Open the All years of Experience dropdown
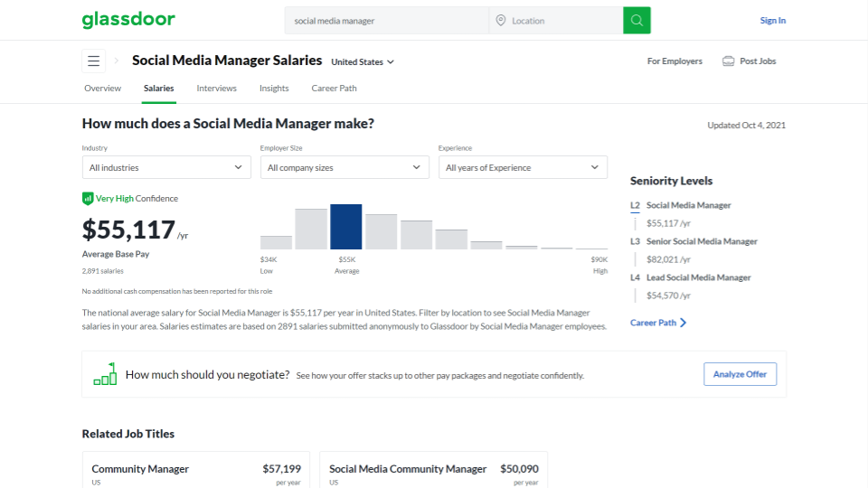Viewport: 868px width, 488px height. (x=524, y=167)
